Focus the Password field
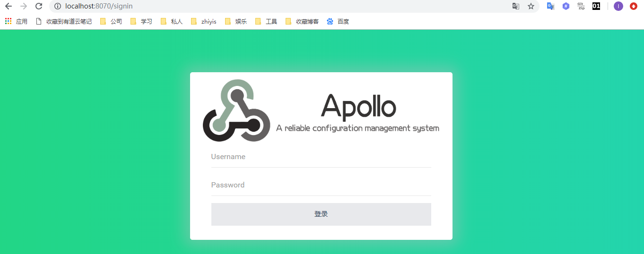 321,185
